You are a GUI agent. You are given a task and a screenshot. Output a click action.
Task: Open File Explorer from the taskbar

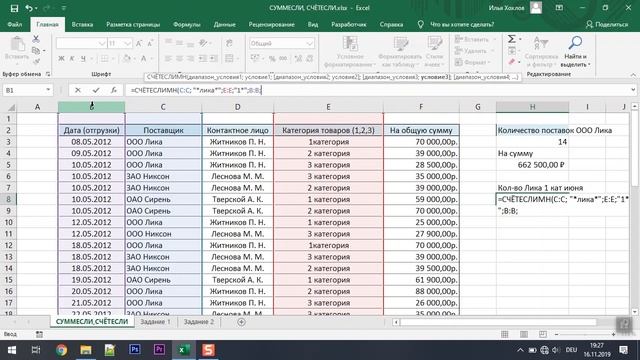pyautogui.click(x=86, y=350)
